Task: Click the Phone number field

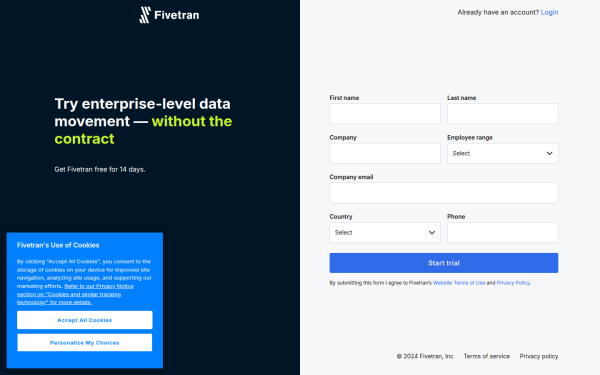Action: click(x=502, y=233)
